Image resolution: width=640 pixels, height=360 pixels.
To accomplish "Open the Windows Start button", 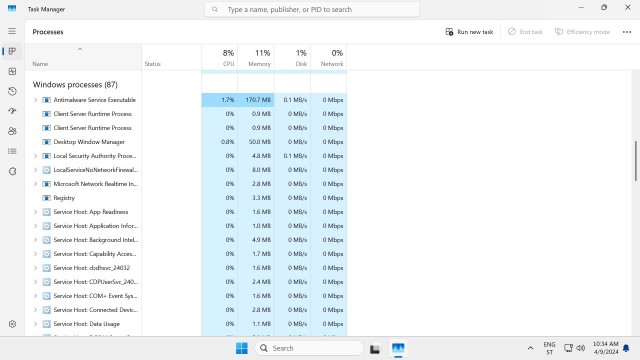I will tap(242, 348).
